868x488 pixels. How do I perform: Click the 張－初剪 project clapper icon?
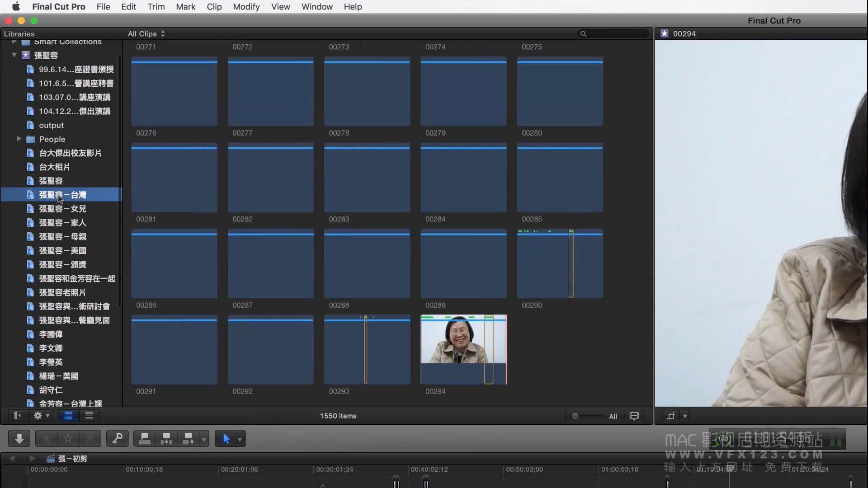51,458
